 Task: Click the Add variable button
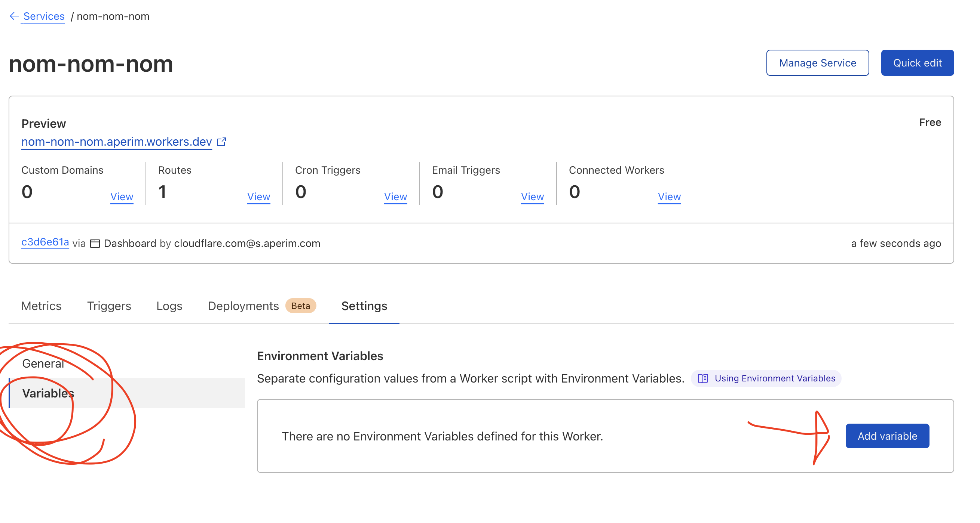click(x=887, y=436)
